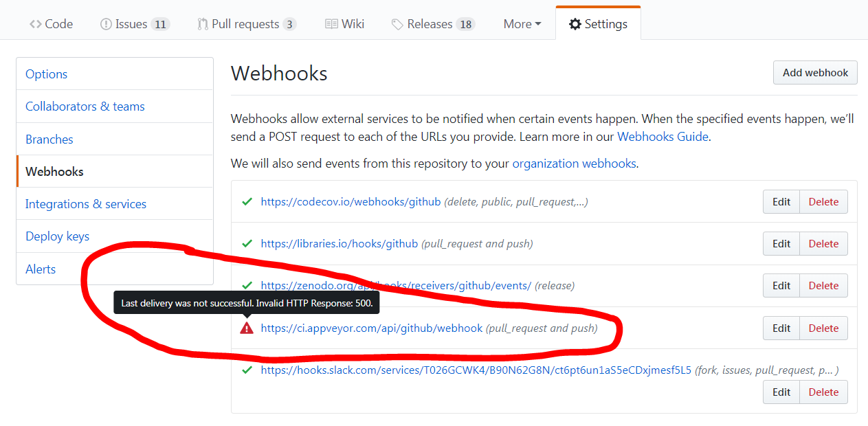Open the Webhooks Guide link

[662, 137]
